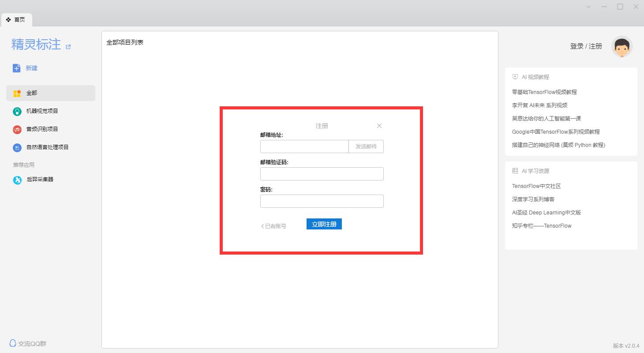Viewport: 644px width, 353px height.
Task: Open 自然语言处理项目 category
Action: tap(47, 147)
